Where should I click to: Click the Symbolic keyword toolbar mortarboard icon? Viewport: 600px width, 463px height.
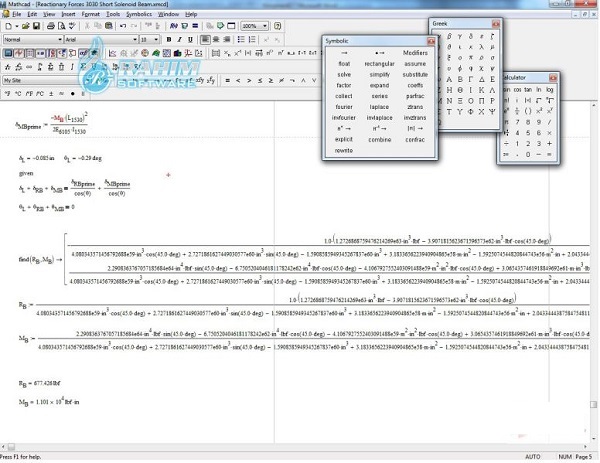tap(93, 53)
